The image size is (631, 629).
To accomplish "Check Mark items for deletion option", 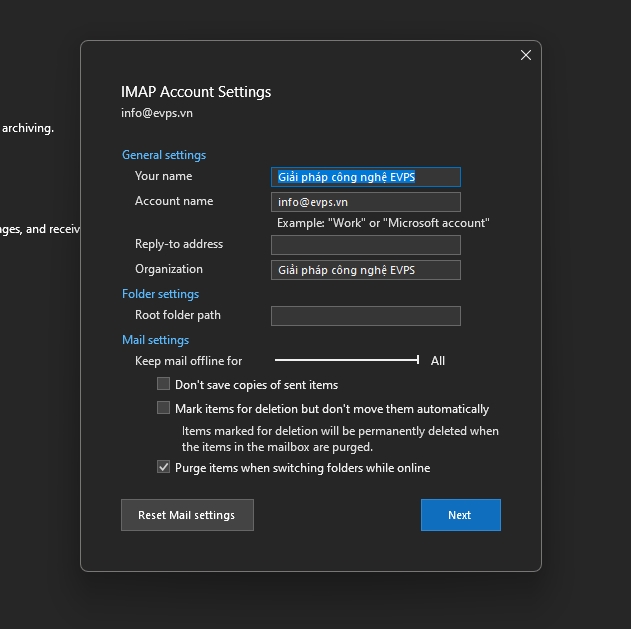I will tap(164, 408).
